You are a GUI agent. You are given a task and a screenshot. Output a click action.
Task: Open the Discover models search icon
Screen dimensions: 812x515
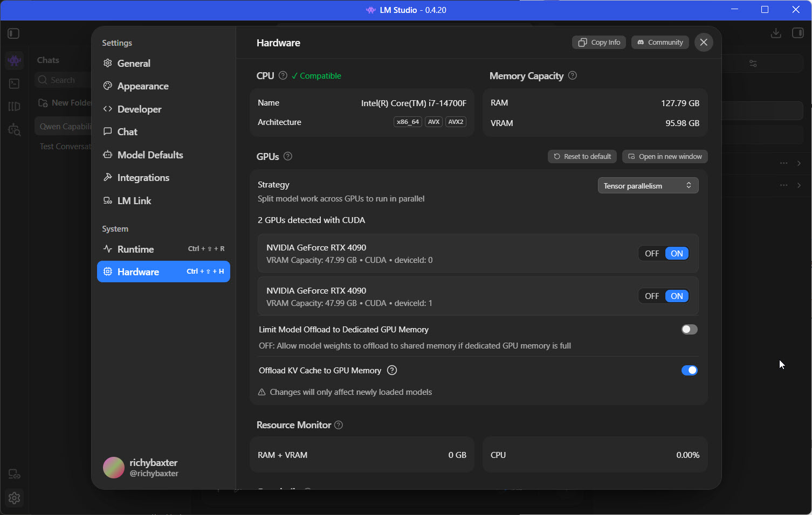(15, 130)
